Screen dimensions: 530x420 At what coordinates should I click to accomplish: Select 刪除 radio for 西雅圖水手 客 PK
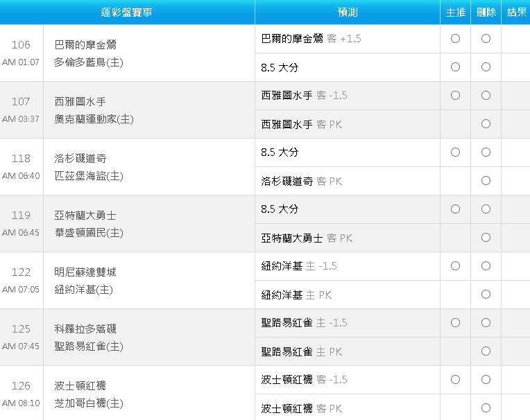pyautogui.click(x=486, y=124)
